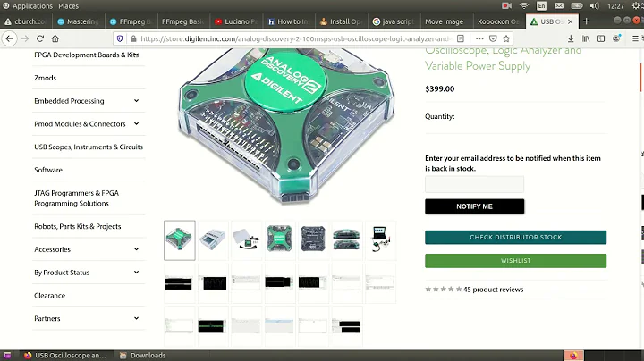Click the battery status indicator
The width and height of the screenshot is (644, 361).
point(577,5)
